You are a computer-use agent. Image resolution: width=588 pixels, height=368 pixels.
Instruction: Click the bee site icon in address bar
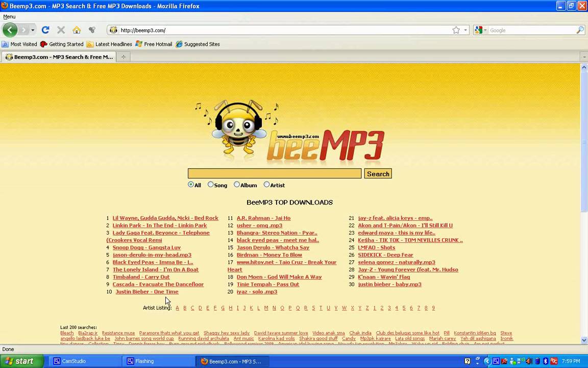coord(113,30)
